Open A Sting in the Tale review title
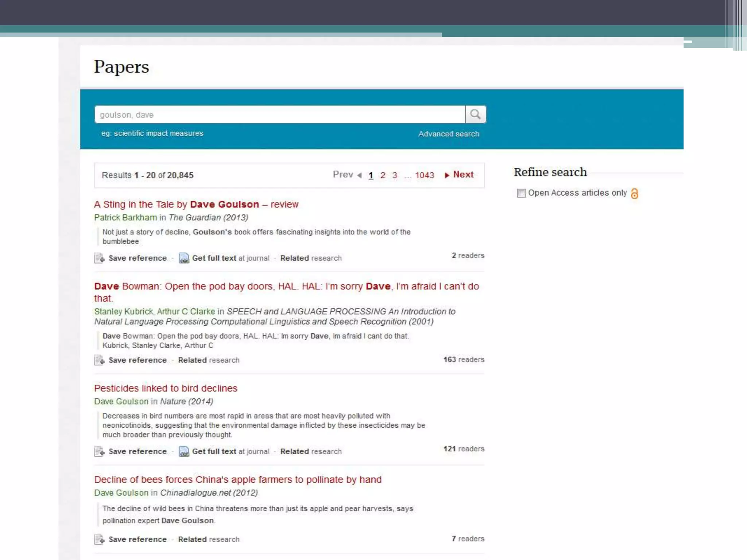 (196, 205)
